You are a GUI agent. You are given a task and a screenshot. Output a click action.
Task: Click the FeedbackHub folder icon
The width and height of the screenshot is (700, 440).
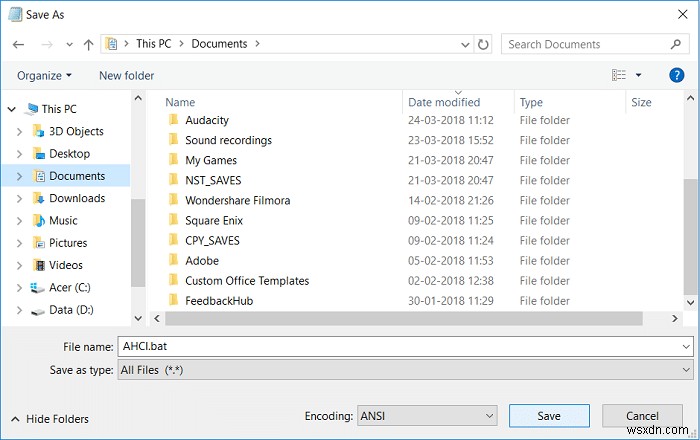(174, 300)
